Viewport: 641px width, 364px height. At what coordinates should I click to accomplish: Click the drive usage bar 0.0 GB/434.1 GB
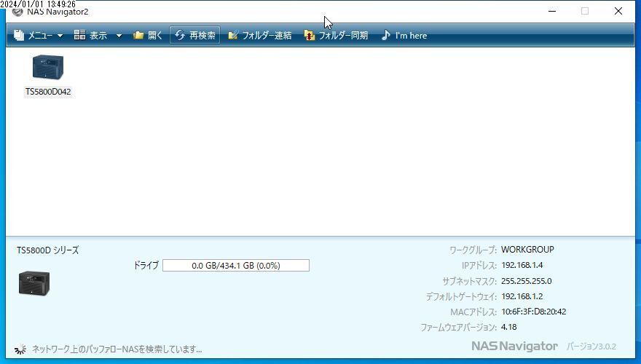pyautogui.click(x=236, y=266)
